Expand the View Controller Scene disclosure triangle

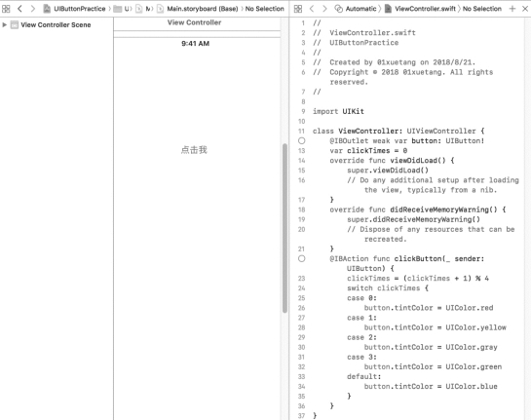pos(5,24)
